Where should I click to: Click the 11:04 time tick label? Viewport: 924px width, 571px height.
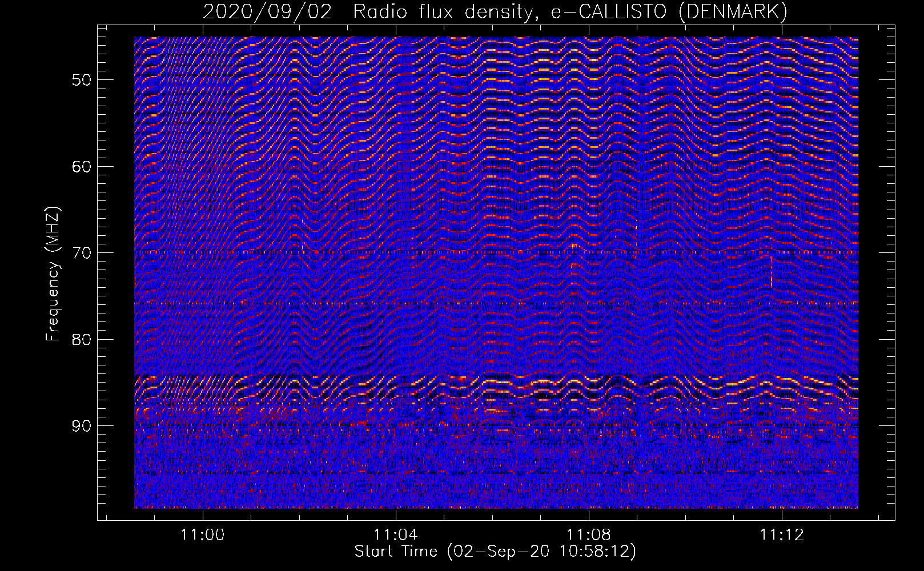396,534
